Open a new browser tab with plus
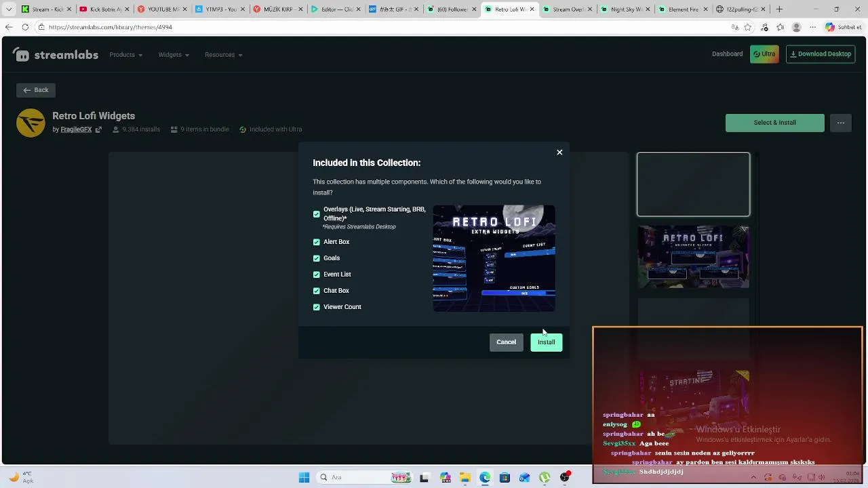Image resolution: width=868 pixels, height=488 pixels. [779, 9]
